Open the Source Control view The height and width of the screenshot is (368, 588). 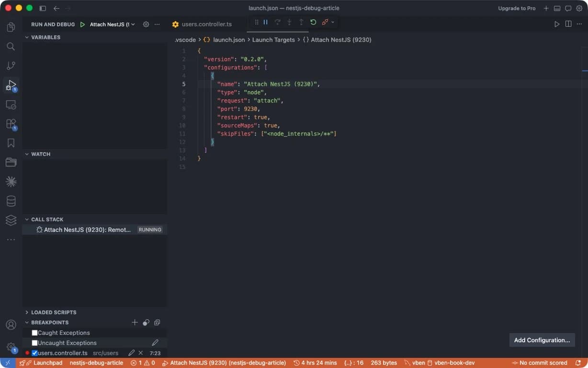tap(11, 66)
